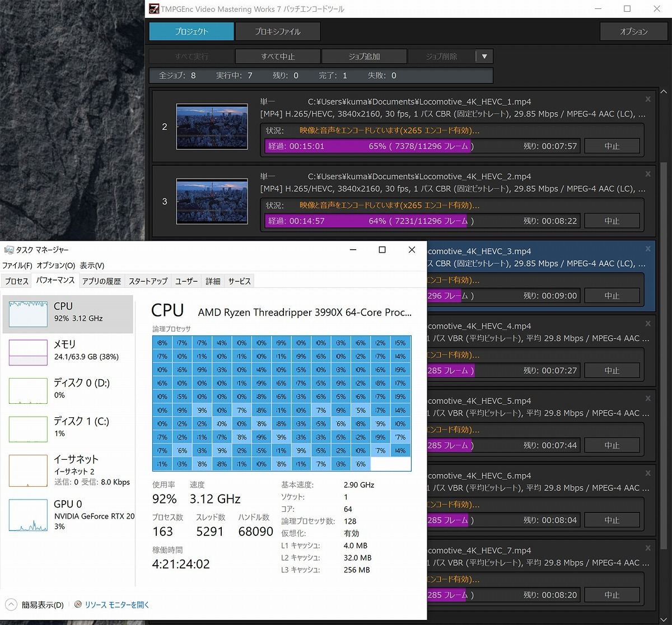
Task: Open the 詳細 tab
Action: click(213, 281)
